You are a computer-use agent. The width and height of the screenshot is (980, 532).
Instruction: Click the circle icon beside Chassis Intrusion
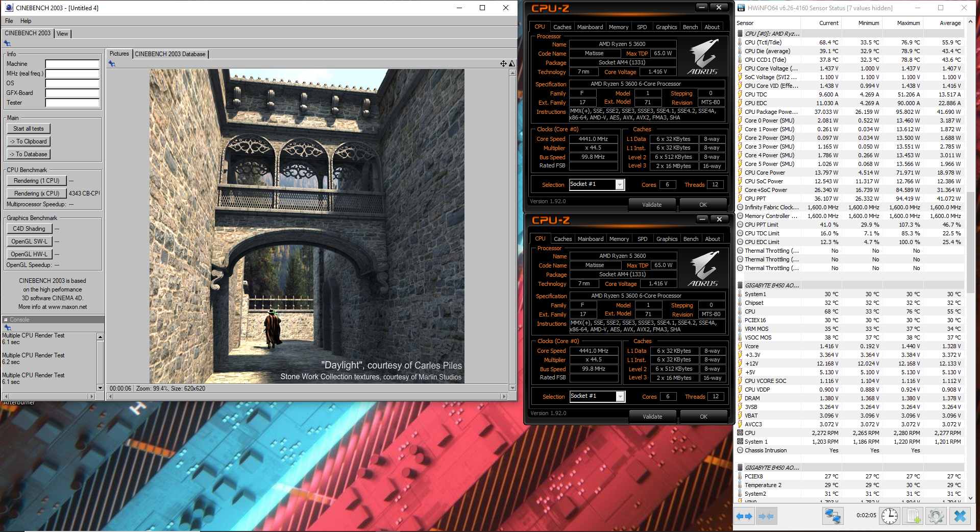[740, 450]
